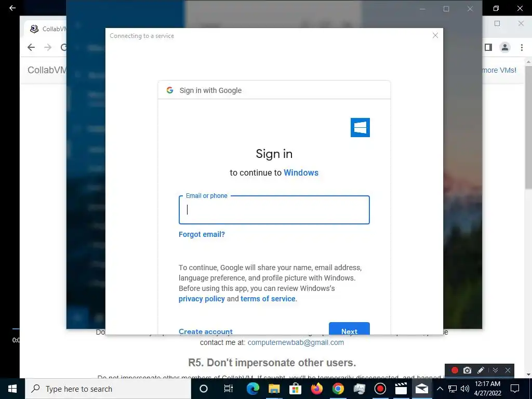Open the terms of service link
The height and width of the screenshot is (399, 532).
pos(268,299)
